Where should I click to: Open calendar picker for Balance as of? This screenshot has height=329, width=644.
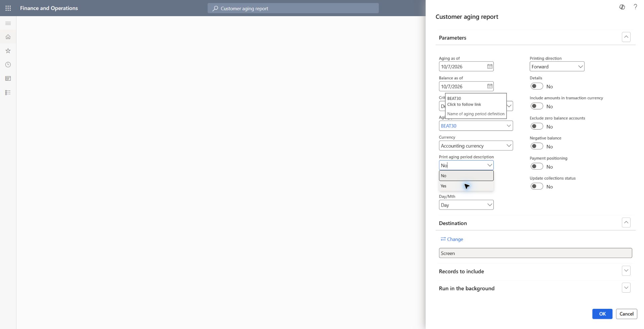click(490, 86)
